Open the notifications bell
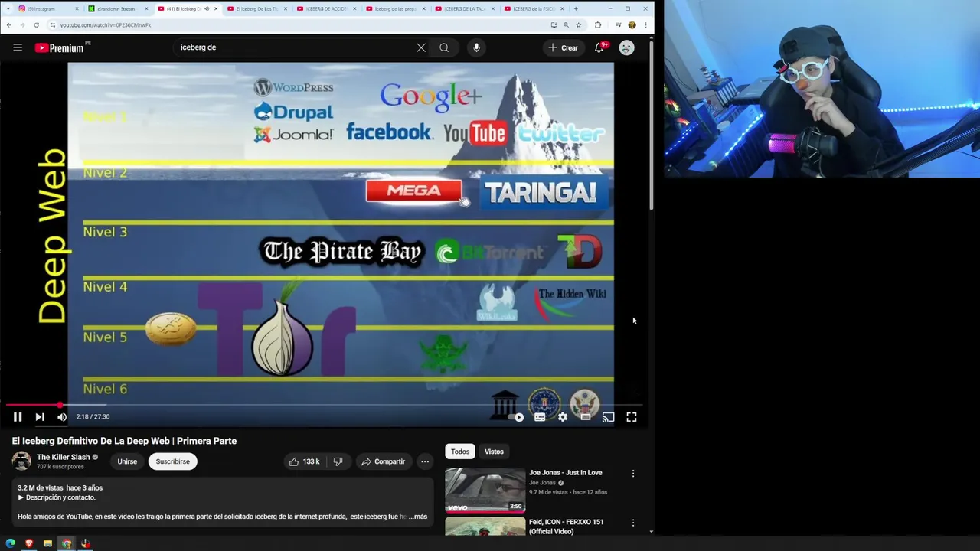Viewport: 980px width, 551px height. [599, 47]
